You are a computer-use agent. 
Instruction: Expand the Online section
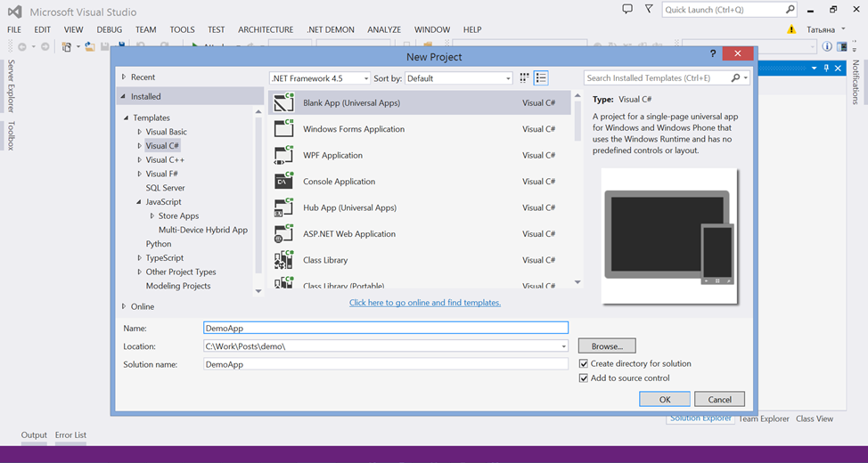click(124, 306)
